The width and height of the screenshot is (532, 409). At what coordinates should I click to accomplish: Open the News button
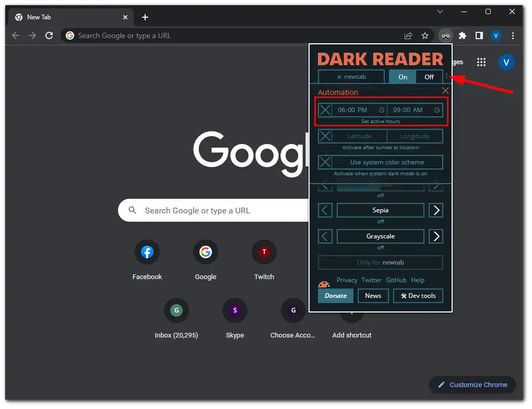(x=373, y=296)
